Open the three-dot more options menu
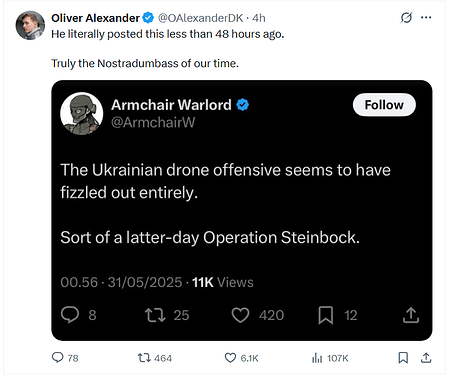Image resolution: width=453 pixels, height=375 pixels. coord(426,17)
